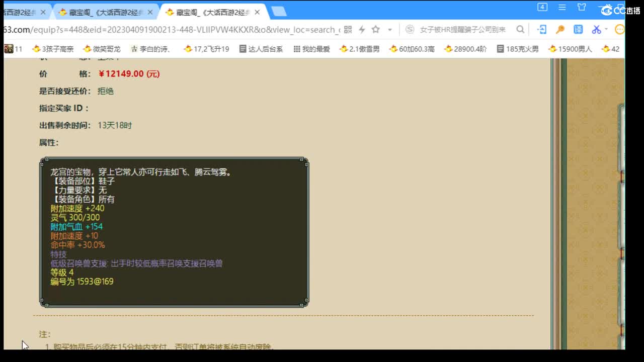644x362 pixels.
Task: Open bookmark 15900男人
Action: pyautogui.click(x=570, y=49)
